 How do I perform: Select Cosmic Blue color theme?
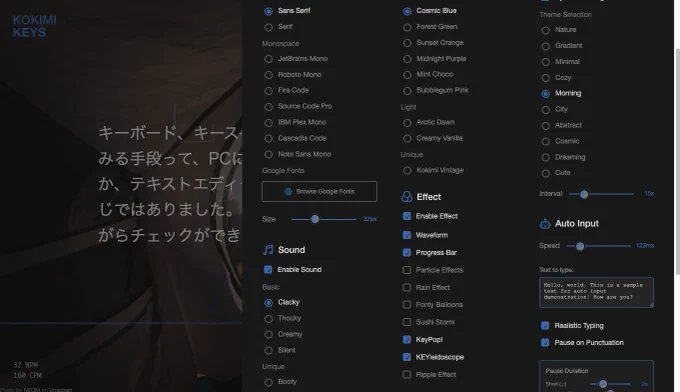click(407, 11)
